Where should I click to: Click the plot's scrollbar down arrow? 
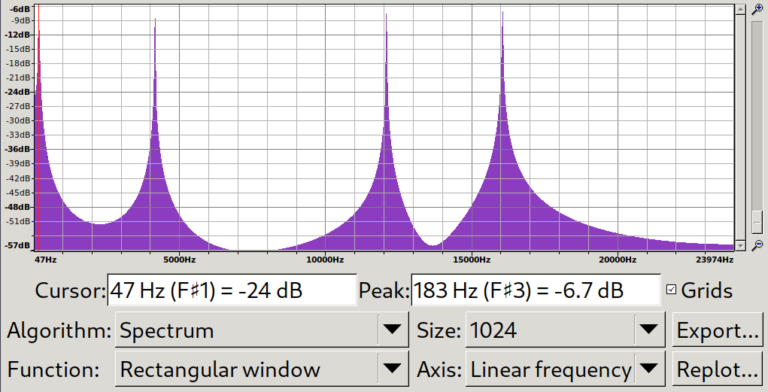coord(740,245)
